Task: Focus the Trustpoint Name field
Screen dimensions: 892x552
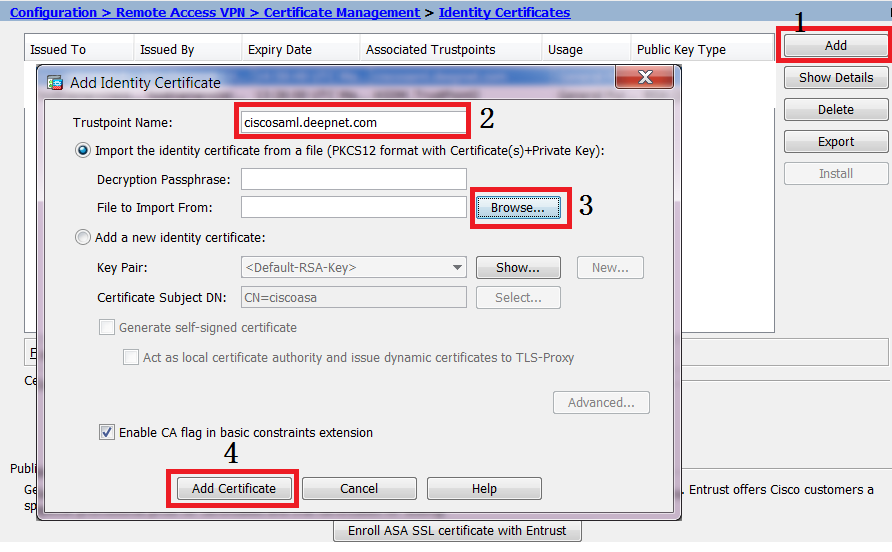Action: point(353,122)
